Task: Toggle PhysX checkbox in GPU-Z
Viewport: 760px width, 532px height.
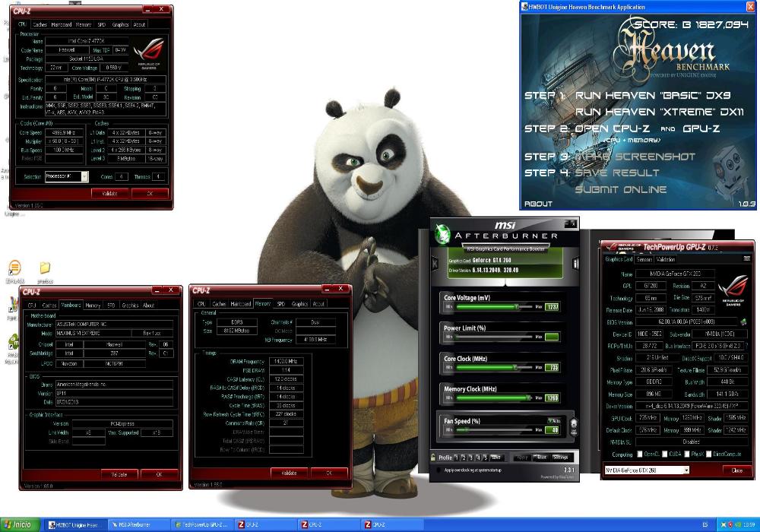Action: coord(687,454)
